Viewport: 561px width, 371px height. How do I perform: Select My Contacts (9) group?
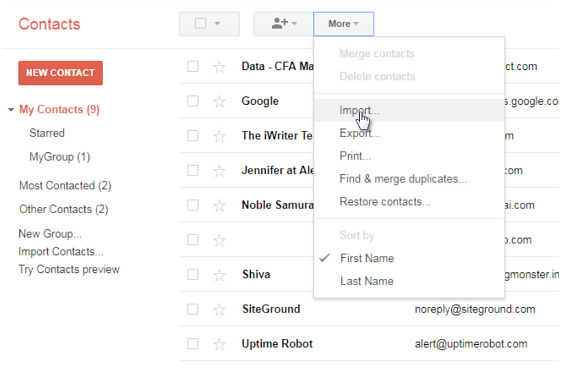[59, 109]
